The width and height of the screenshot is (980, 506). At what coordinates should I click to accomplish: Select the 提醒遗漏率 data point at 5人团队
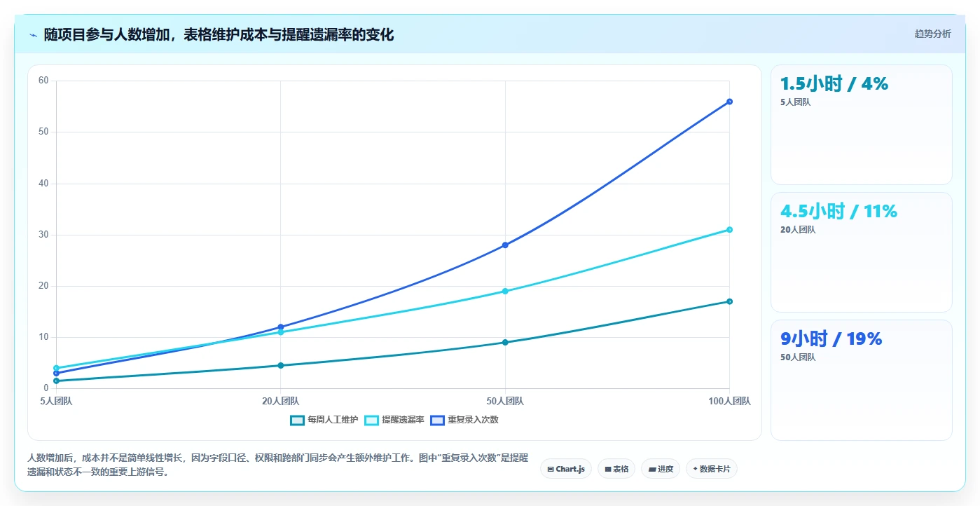click(x=56, y=367)
